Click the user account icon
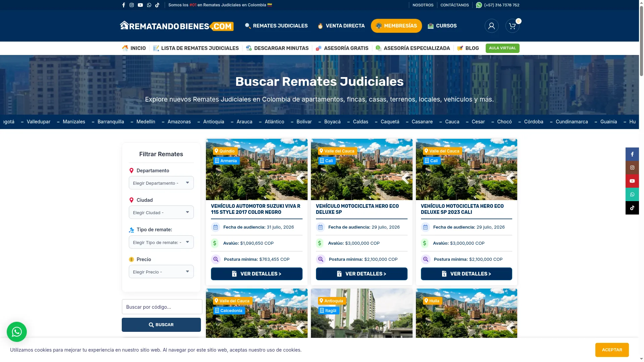 tap(491, 26)
